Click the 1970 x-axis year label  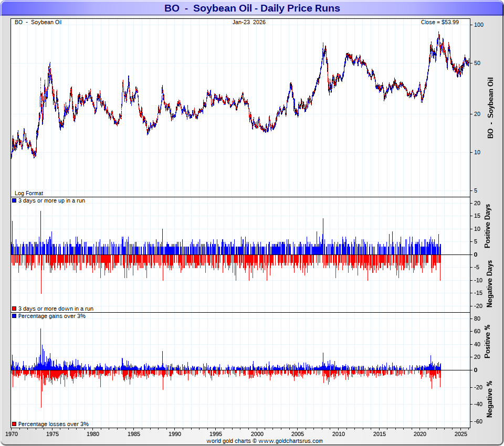click(x=12, y=434)
